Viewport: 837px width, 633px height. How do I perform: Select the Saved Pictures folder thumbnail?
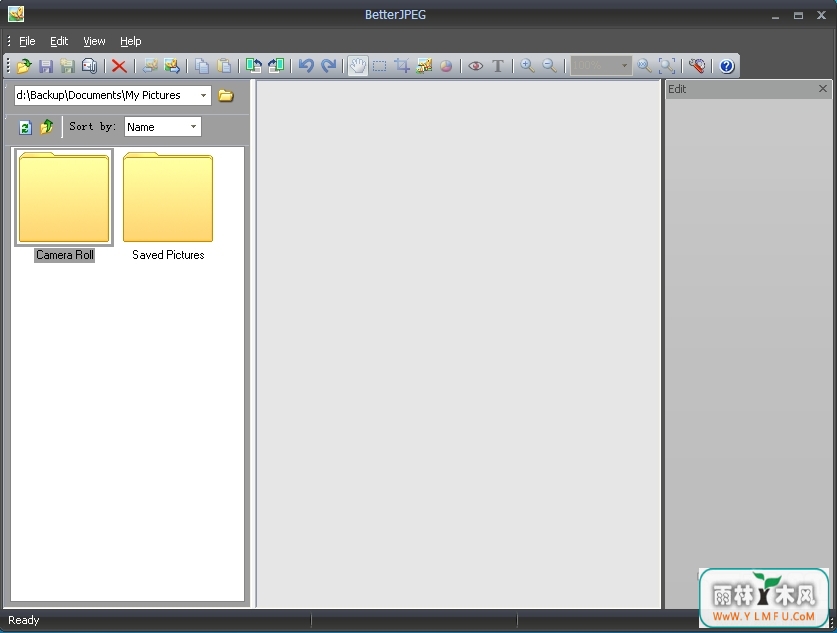(168, 197)
